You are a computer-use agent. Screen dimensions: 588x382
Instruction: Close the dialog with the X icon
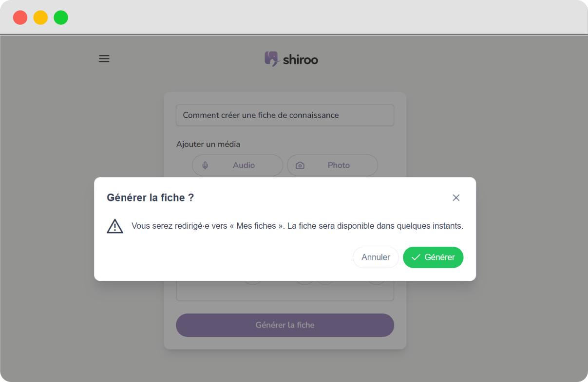[x=456, y=198]
